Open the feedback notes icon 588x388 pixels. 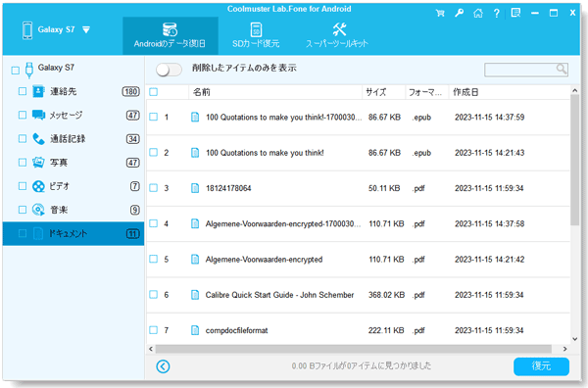click(x=516, y=13)
